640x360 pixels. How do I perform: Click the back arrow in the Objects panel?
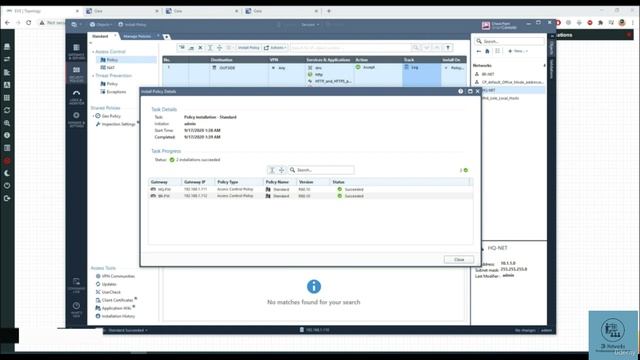478,51
